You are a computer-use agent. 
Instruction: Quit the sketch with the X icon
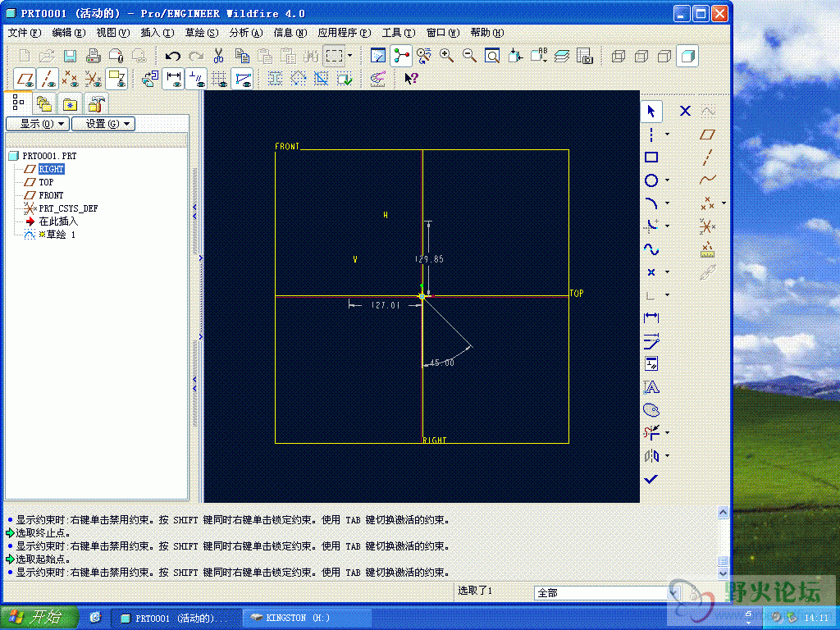pos(685,111)
